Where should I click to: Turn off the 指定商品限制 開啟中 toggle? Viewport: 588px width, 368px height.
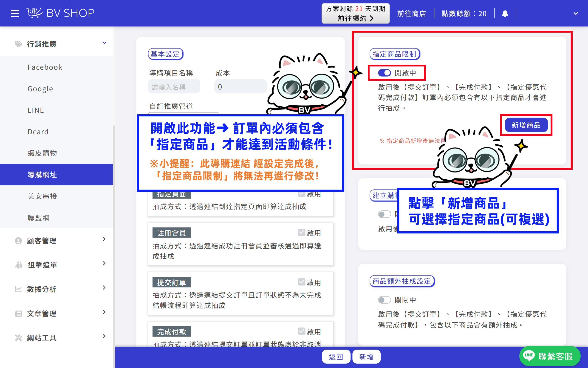click(384, 73)
